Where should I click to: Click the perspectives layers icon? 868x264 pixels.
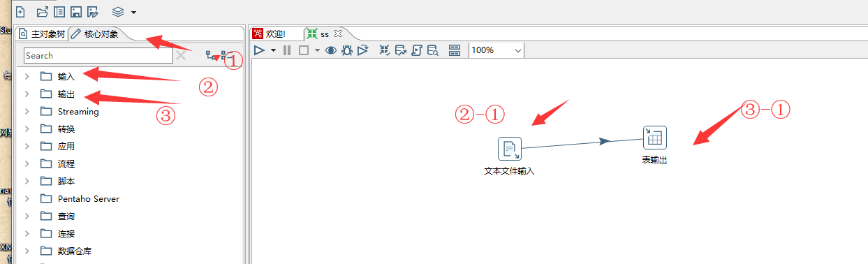click(118, 12)
